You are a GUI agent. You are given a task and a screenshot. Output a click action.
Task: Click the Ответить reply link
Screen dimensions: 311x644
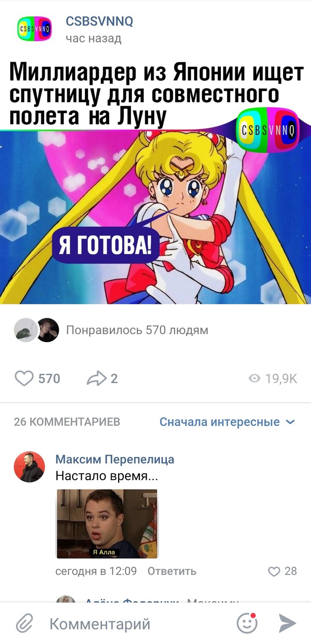tap(171, 571)
